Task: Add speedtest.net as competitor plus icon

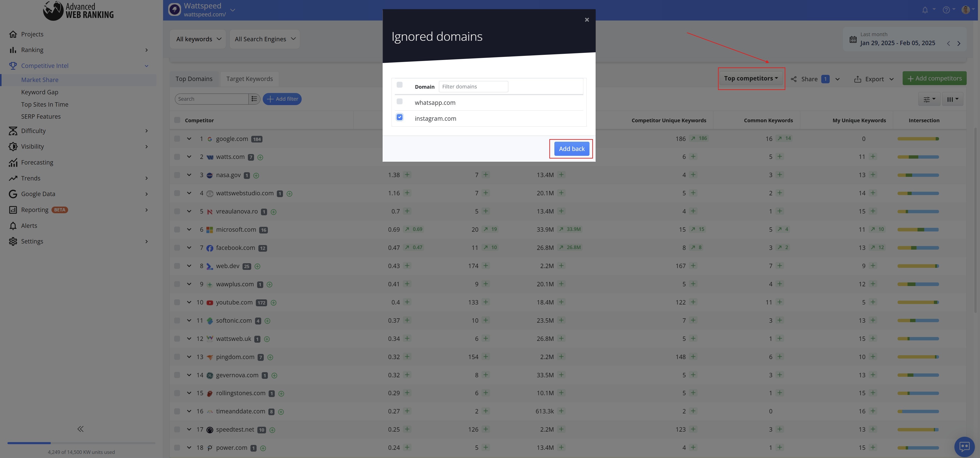Action: [272, 430]
